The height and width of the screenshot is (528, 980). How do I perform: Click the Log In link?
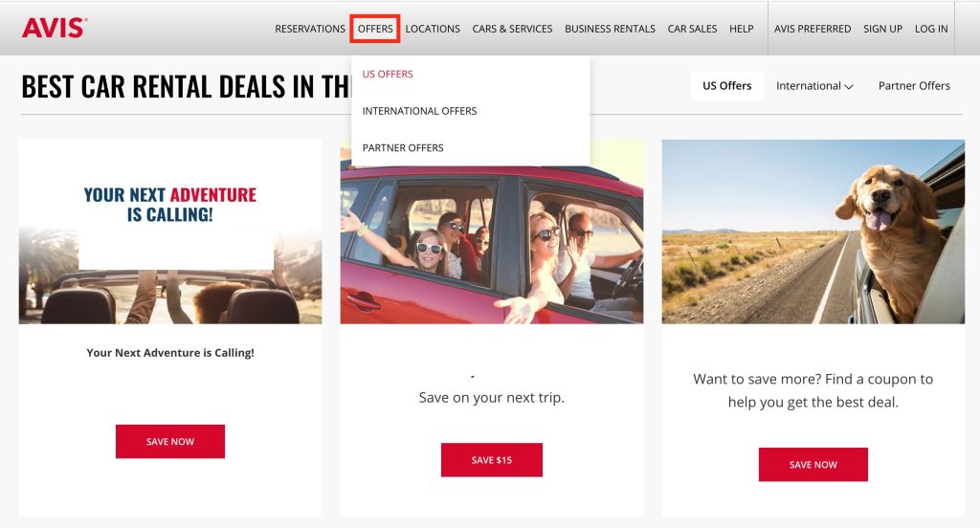(931, 29)
